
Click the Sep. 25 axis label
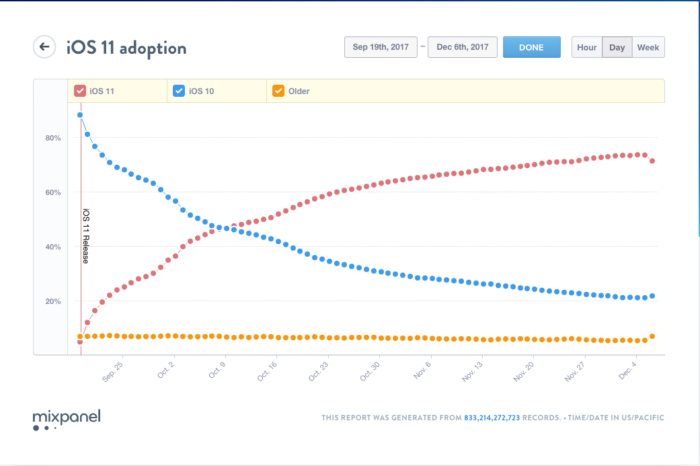click(x=112, y=371)
